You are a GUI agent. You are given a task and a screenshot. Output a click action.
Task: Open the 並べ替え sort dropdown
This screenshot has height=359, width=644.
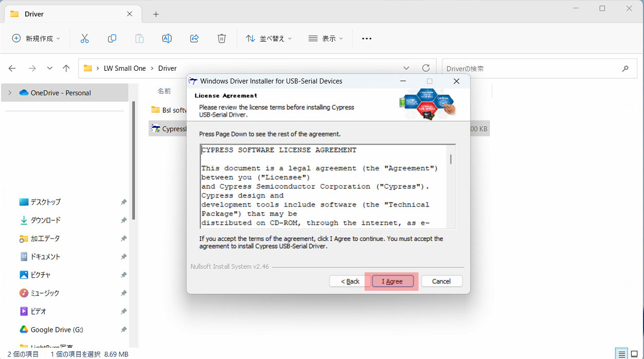[x=269, y=38]
